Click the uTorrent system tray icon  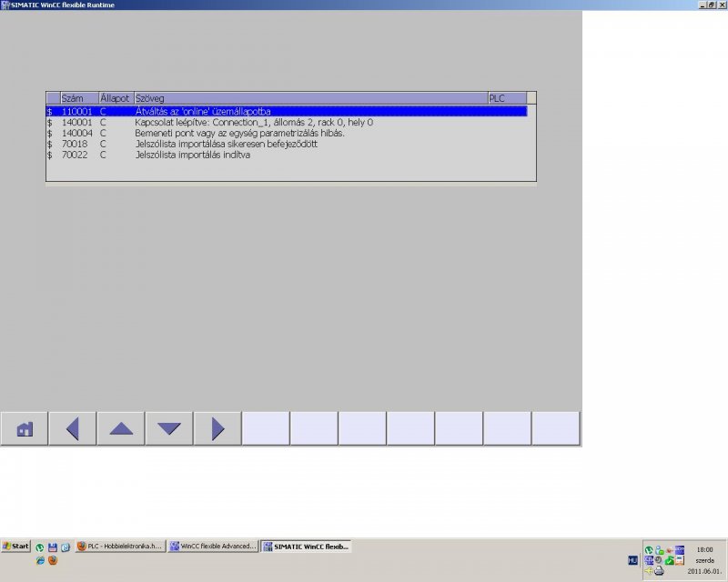pyautogui.click(x=649, y=550)
